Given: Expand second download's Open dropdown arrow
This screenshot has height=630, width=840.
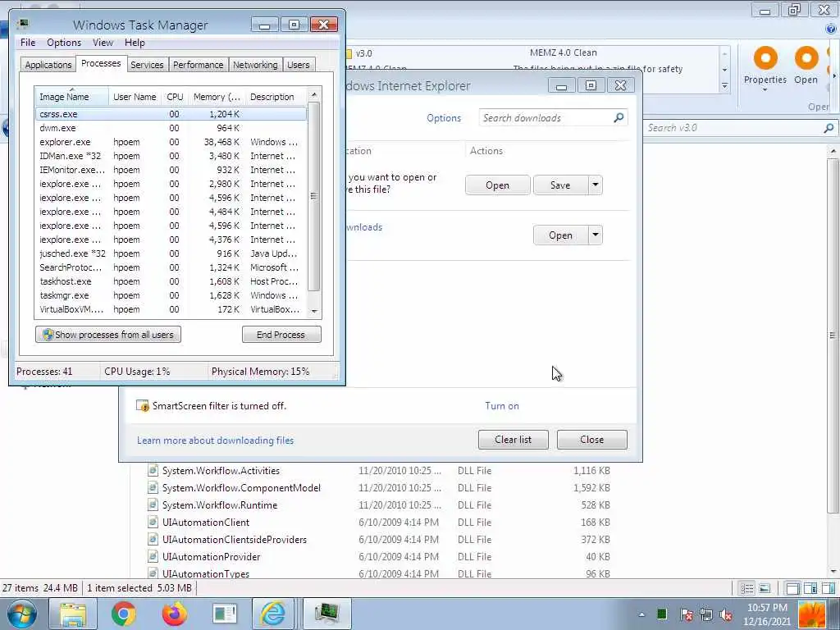Looking at the screenshot, I should tap(596, 235).
